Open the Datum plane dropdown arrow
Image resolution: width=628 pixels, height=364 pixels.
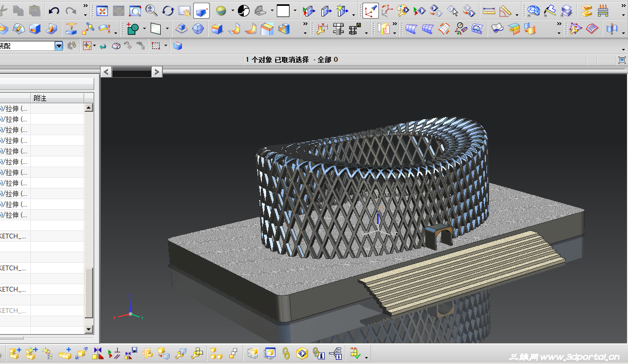pyautogui.click(x=167, y=29)
